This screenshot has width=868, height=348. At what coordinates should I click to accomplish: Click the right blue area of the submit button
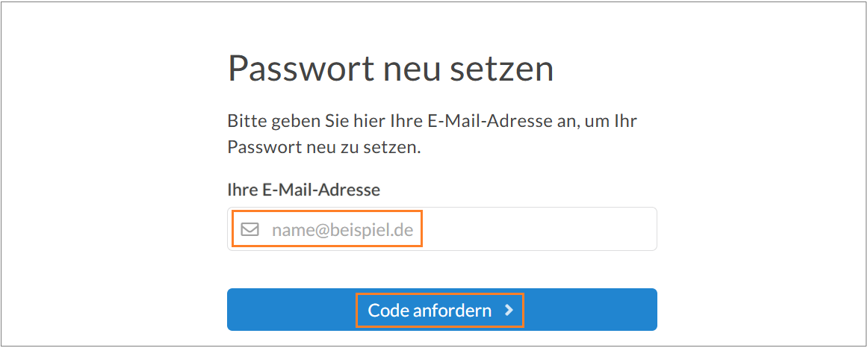point(590,309)
